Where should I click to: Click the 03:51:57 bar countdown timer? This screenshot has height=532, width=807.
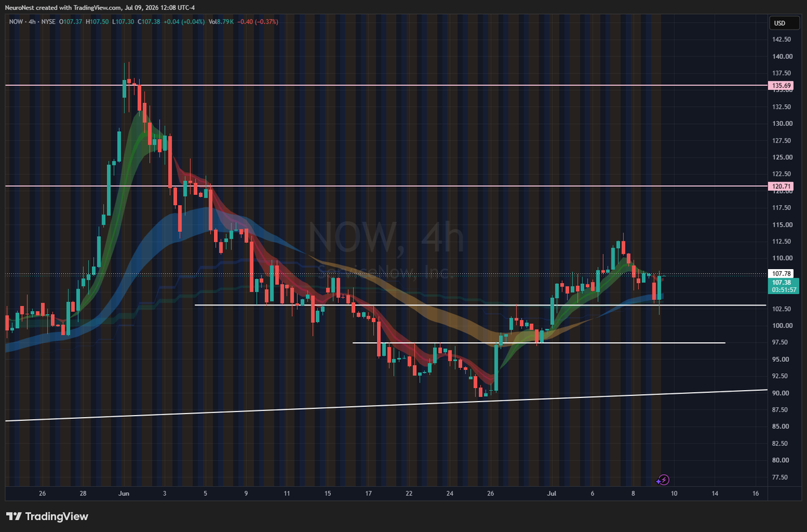pos(783,290)
